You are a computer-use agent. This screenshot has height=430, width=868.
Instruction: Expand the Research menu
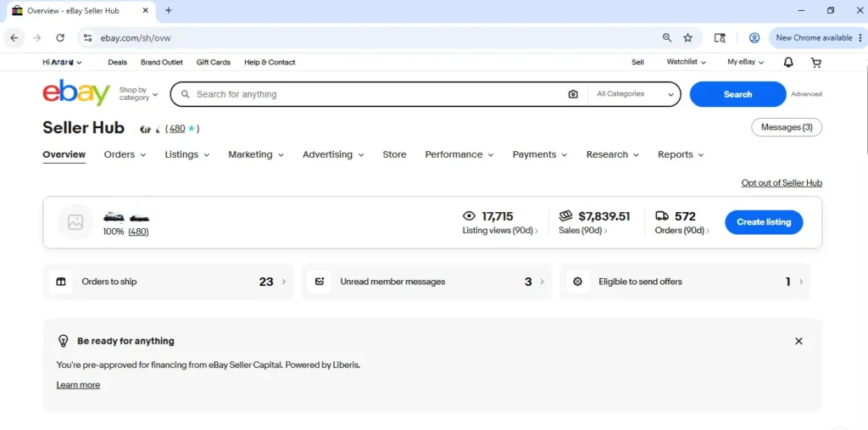612,154
